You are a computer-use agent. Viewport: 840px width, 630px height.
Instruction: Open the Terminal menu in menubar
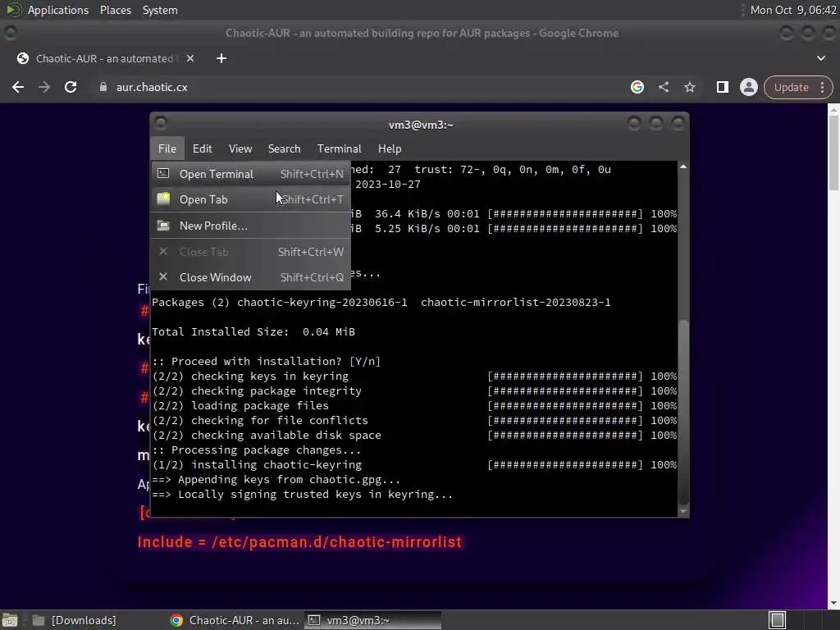[339, 148]
